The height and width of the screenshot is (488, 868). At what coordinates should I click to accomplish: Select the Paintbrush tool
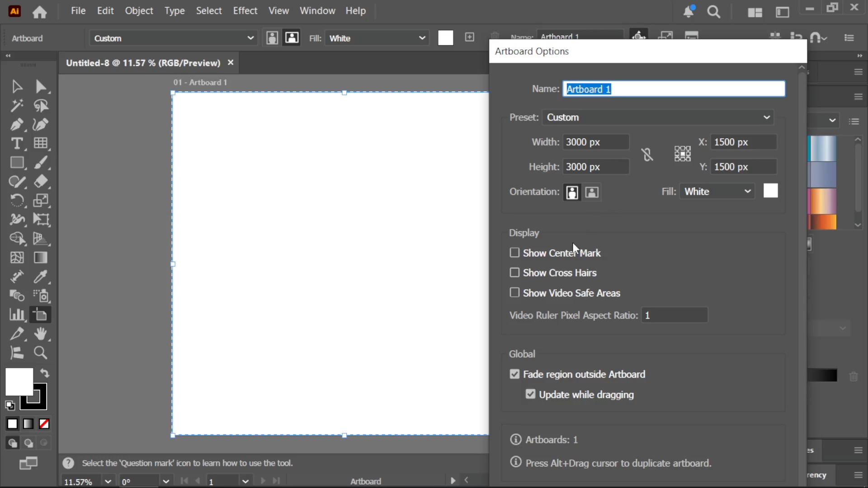41,163
